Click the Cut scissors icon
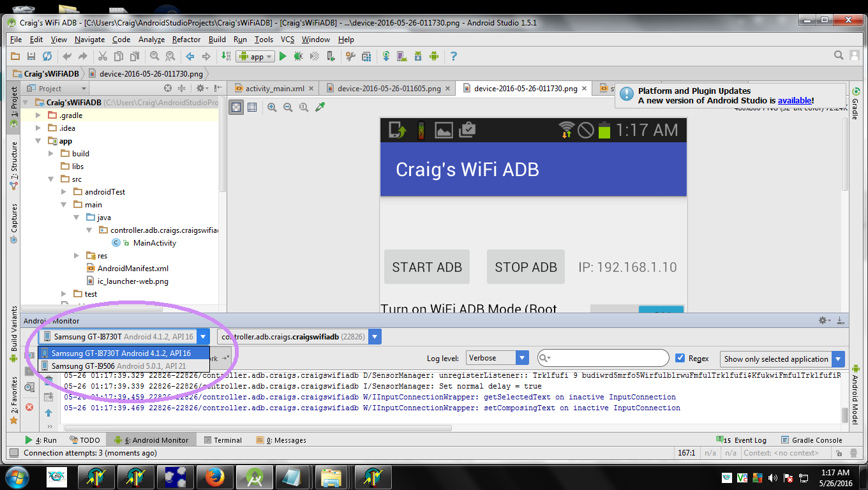Screen dimensions: 868x490 tap(101, 56)
